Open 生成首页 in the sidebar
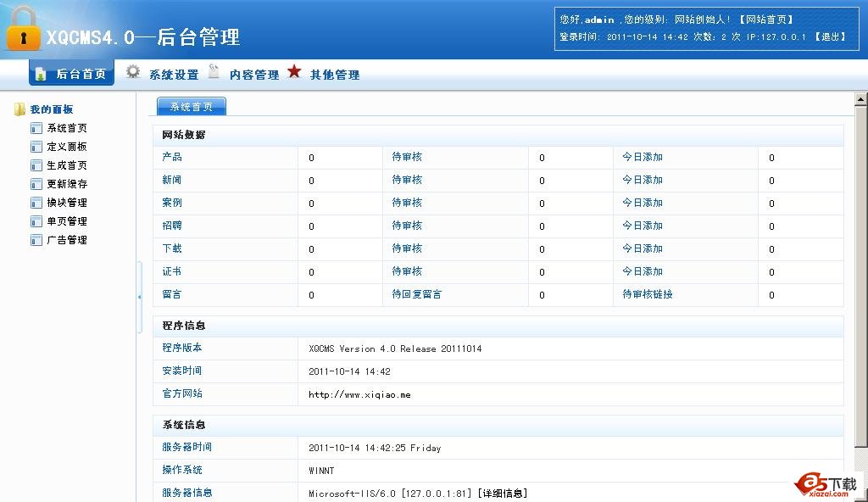Viewport: 868px width, 502px height. pos(67,165)
